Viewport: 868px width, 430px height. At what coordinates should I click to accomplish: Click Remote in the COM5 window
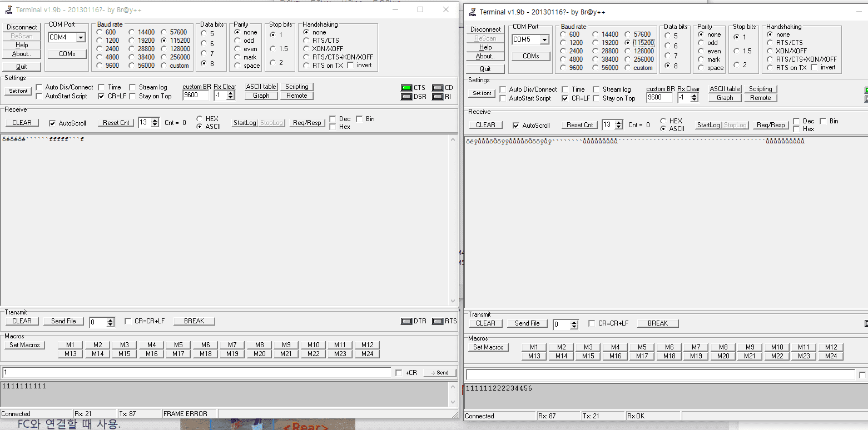click(761, 98)
